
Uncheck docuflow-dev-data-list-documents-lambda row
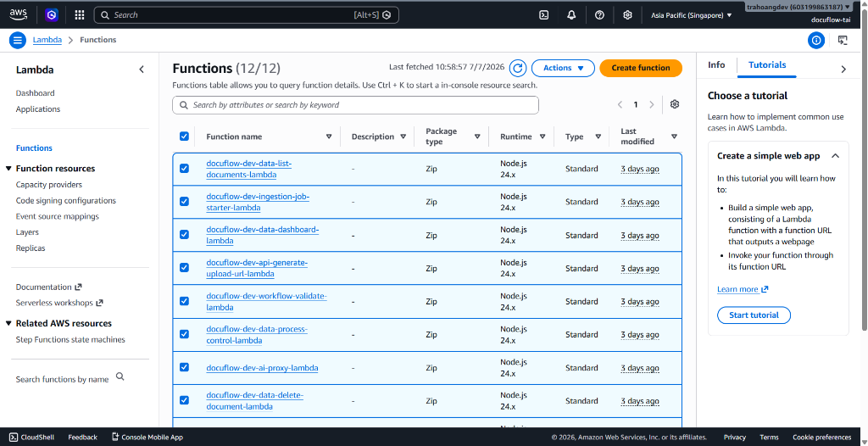tap(184, 169)
